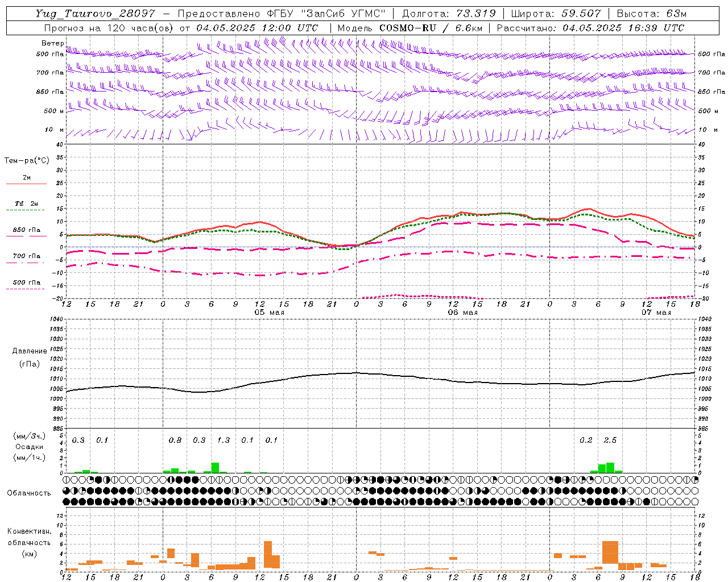Screen dimensions: 728x582
Task: Click the '06 мая' date label
Action: pos(462,313)
